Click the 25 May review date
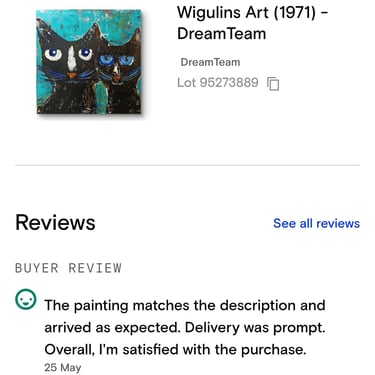Screen dimensions: 375x375 (63, 367)
